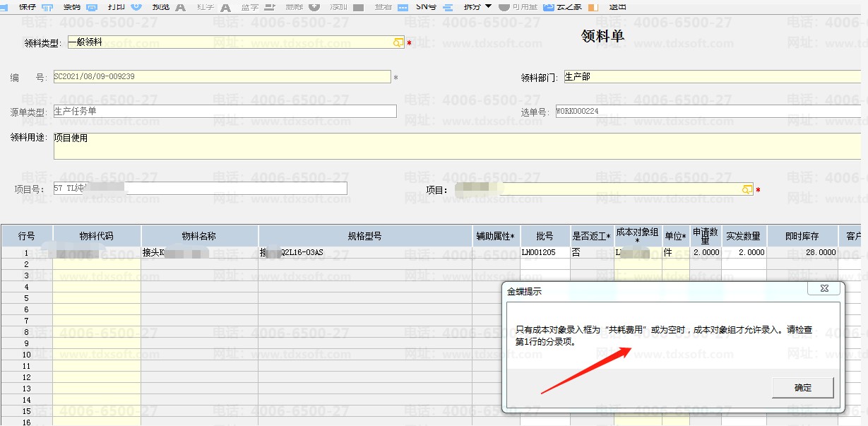Click the 申请数量 column header

(706, 236)
